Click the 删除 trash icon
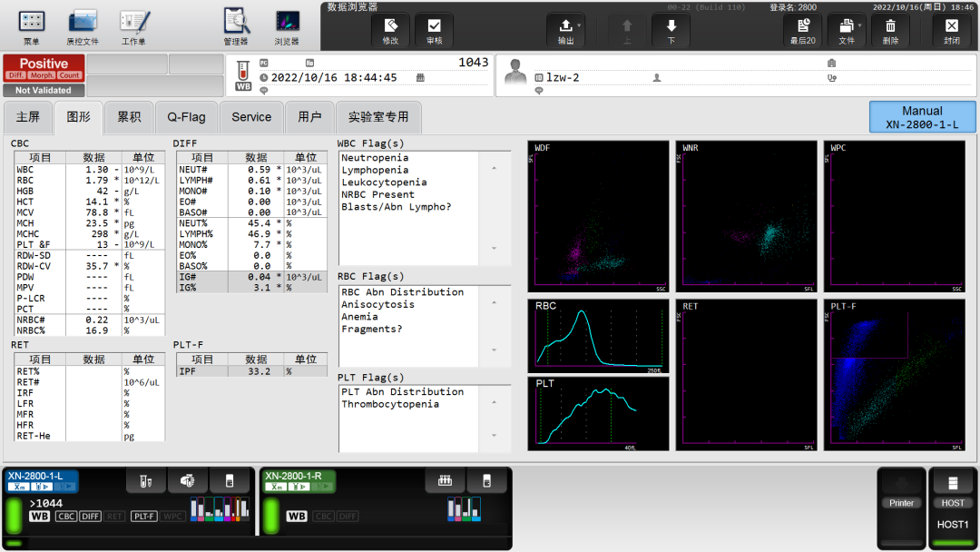Viewport: 980px width, 552px height. click(x=891, y=30)
